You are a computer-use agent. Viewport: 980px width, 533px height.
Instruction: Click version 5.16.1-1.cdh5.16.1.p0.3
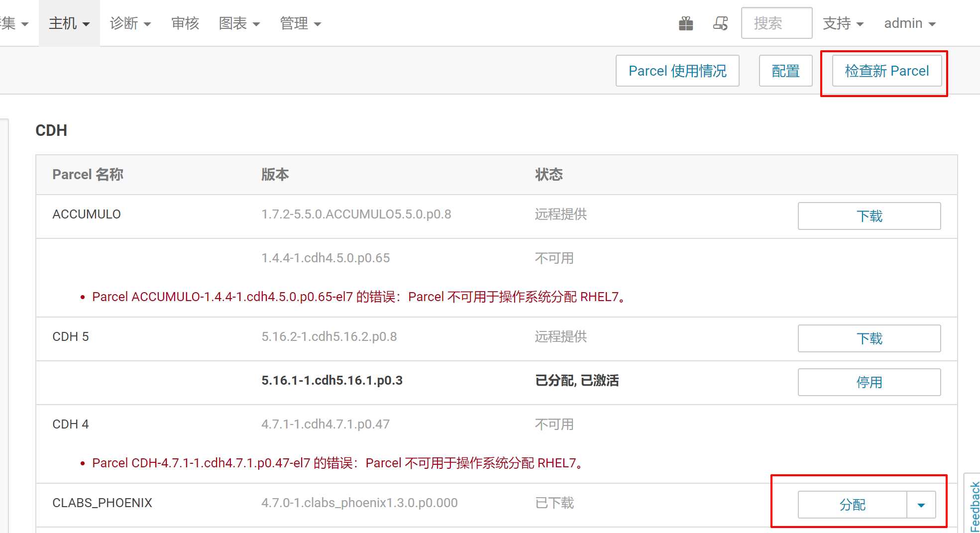(332, 380)
